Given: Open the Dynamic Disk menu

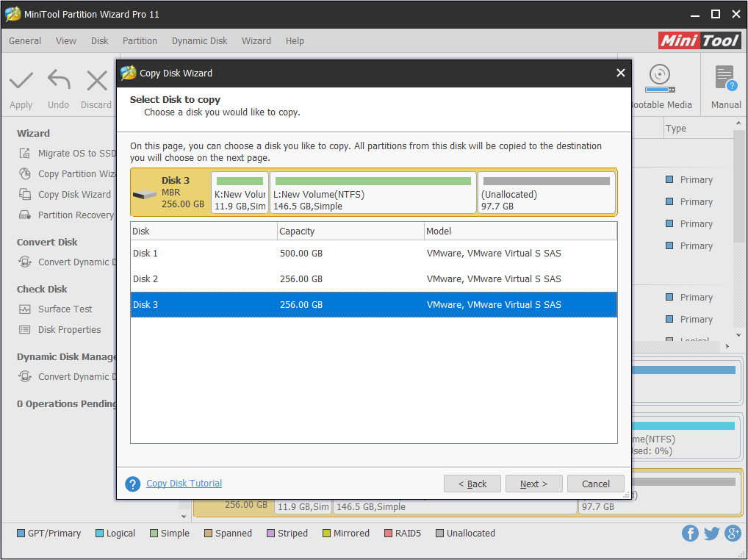Looking at the screenshot, I should coord(199,40).
